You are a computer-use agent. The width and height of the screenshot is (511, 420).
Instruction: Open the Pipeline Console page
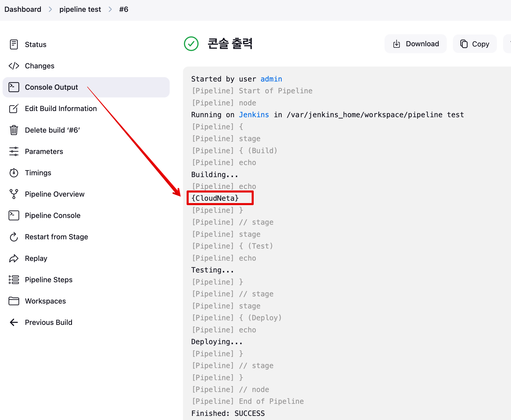click(52, 215)
